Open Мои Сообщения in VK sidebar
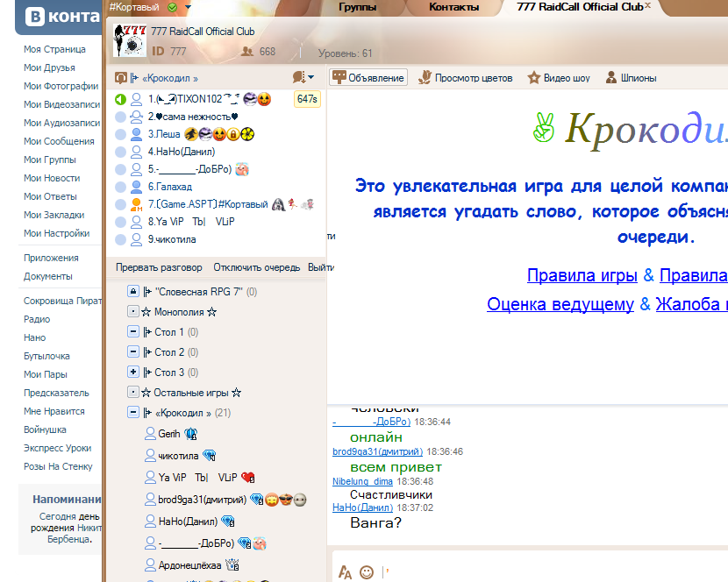 59,141
